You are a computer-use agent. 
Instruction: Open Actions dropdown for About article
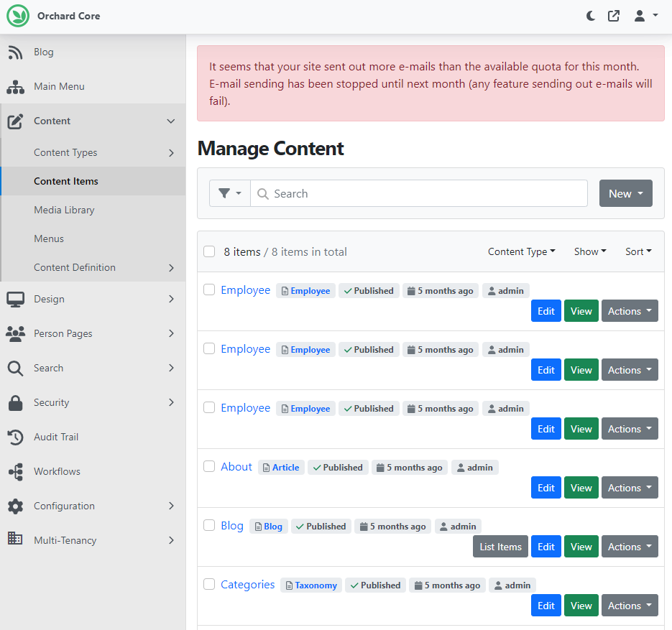[x=630, y=488]
